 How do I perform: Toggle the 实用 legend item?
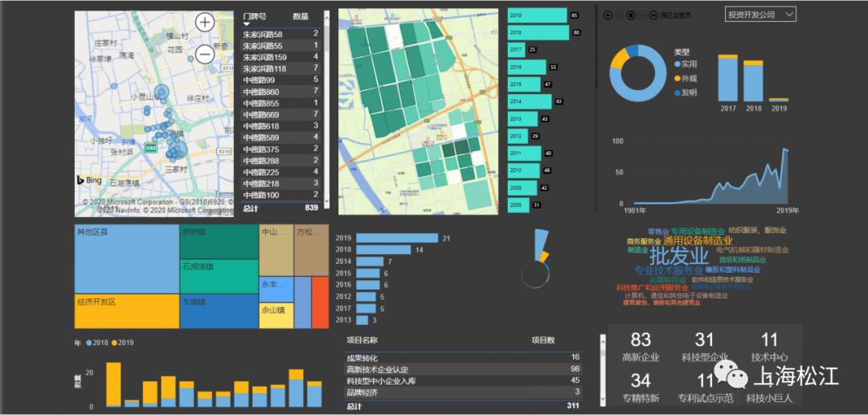click(x=686, y=64)
